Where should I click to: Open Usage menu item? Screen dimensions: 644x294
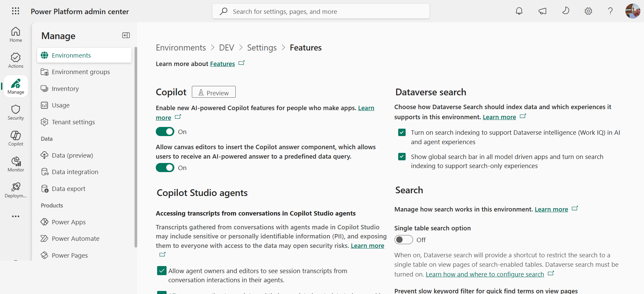(x=84, y=105)
